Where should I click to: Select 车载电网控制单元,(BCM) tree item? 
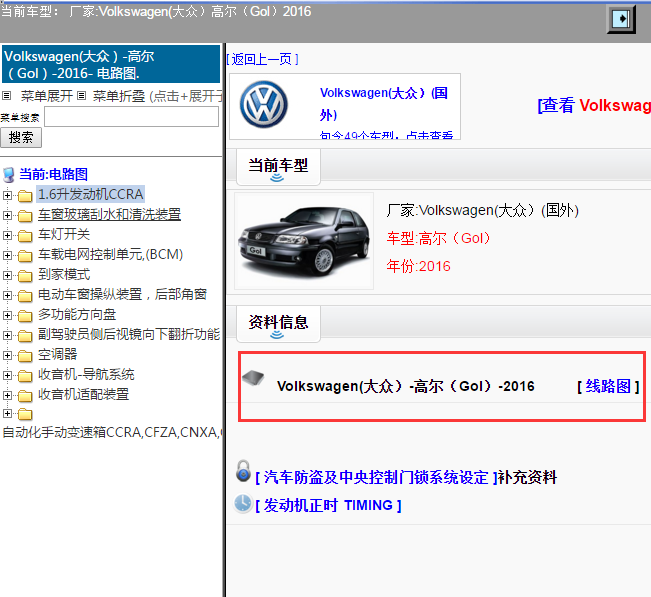pos(110,254)
